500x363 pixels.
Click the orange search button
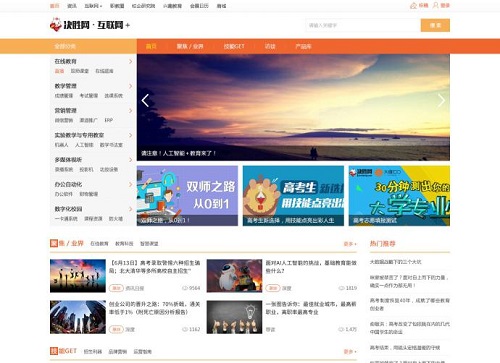[x=435, y=25]
